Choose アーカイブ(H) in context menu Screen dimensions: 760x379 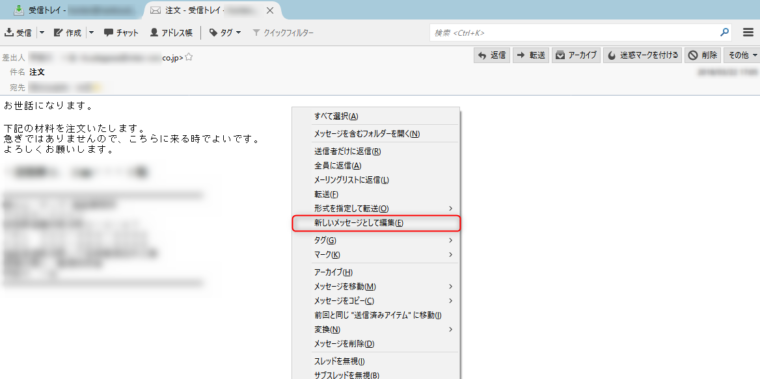(x=376, y=272)
